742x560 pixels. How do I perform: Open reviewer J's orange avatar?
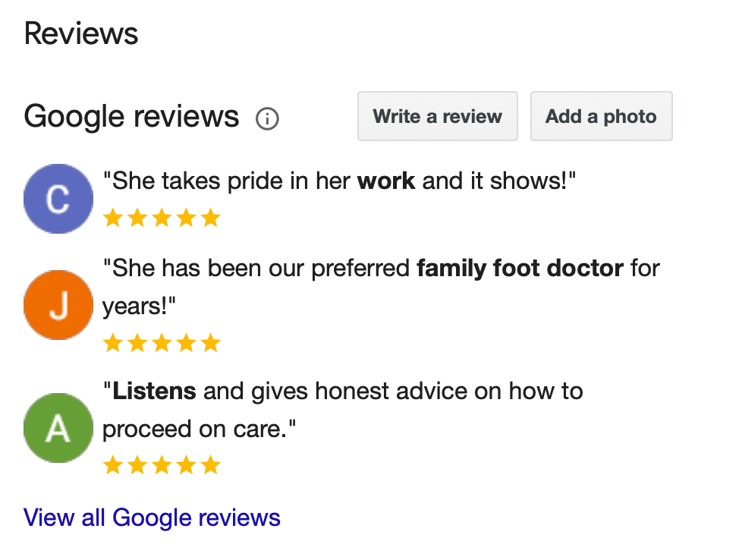pyautogui.click(x=58, y=304)
